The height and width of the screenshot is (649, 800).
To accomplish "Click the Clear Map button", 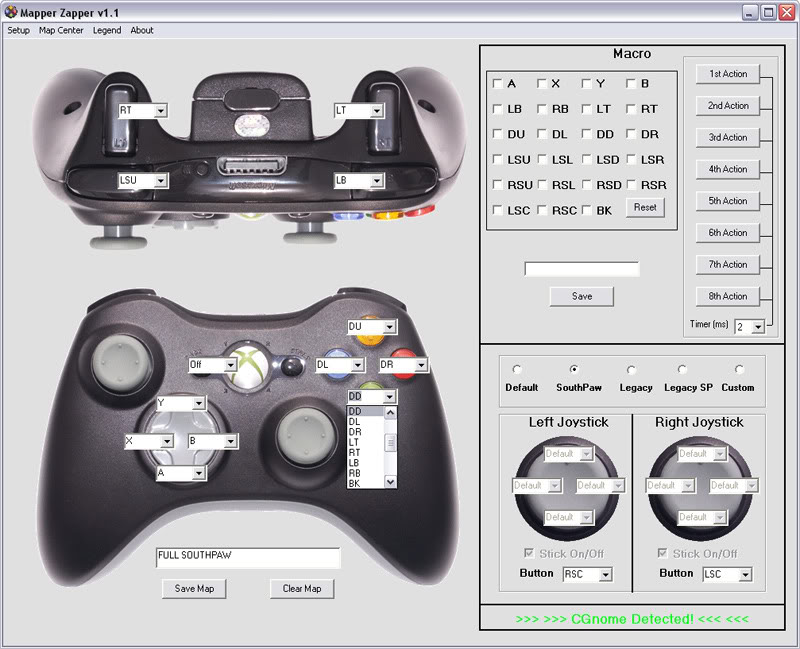I will (x=302, y=589).
